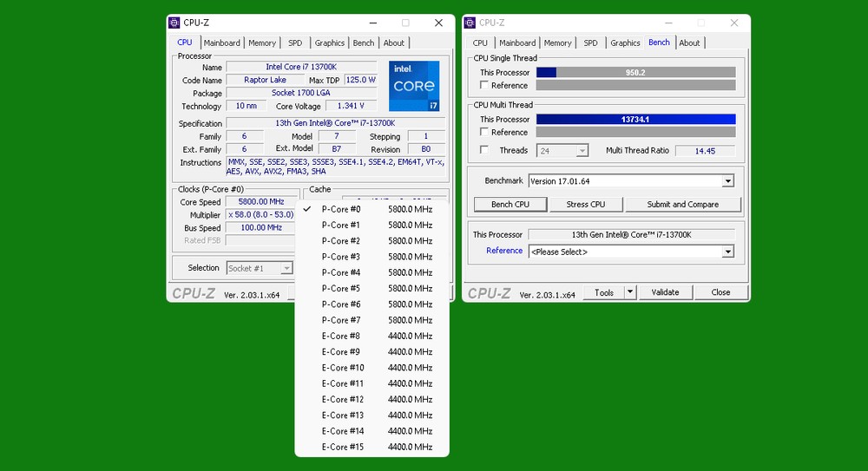Tick the Threads checkbox
The width and height of the screenshot is (868, 471).
[x=484, y=150]
